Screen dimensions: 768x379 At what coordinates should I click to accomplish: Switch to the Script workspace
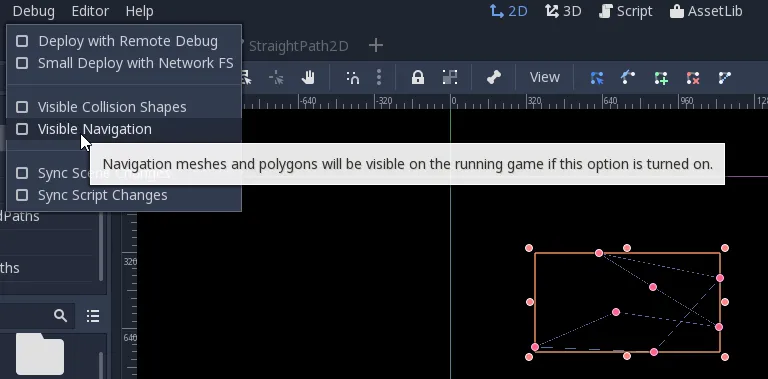tap(625, 11)
